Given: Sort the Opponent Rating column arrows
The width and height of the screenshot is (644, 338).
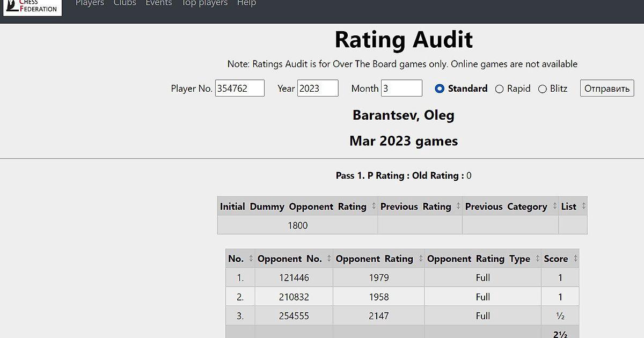Looking at the screenshot, I should click(x=420, y=259).
